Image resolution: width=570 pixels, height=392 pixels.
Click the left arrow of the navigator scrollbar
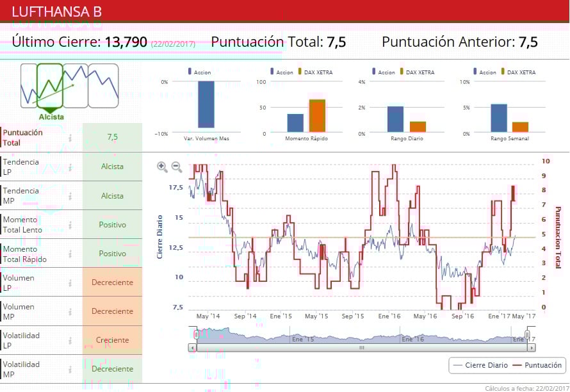pyautogui.click(x=192, y=348)
